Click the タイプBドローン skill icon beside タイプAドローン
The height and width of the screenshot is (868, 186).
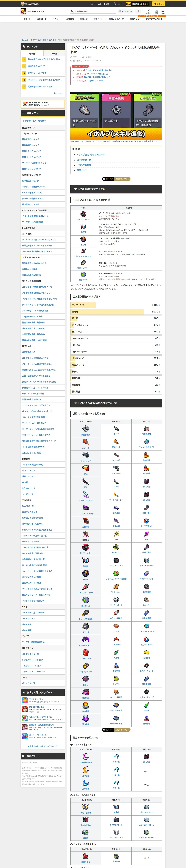pos(146,560)
